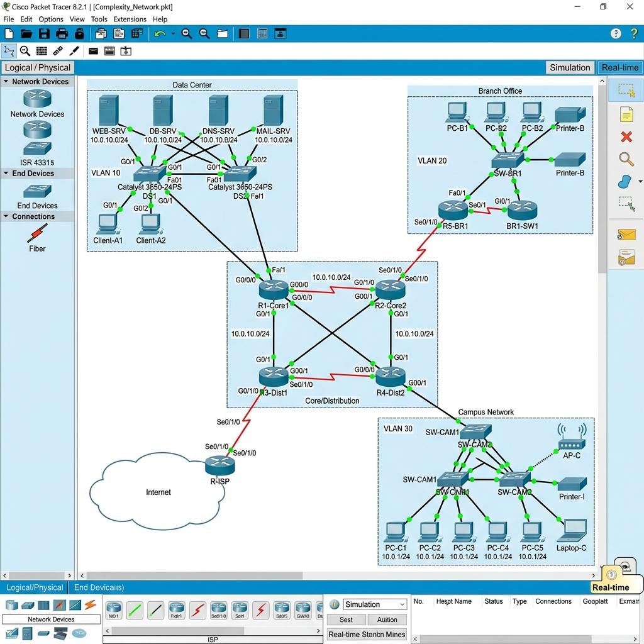The width and height of the screenshot is (644, 644).
Task: Select the NIO1 router device icon
Action: [x=114, y=610]
